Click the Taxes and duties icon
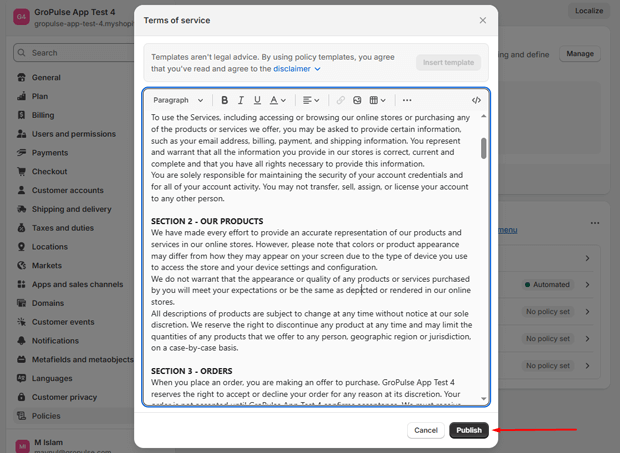Image resolution: width=620 pixels, height=453 pixels. 22,228
